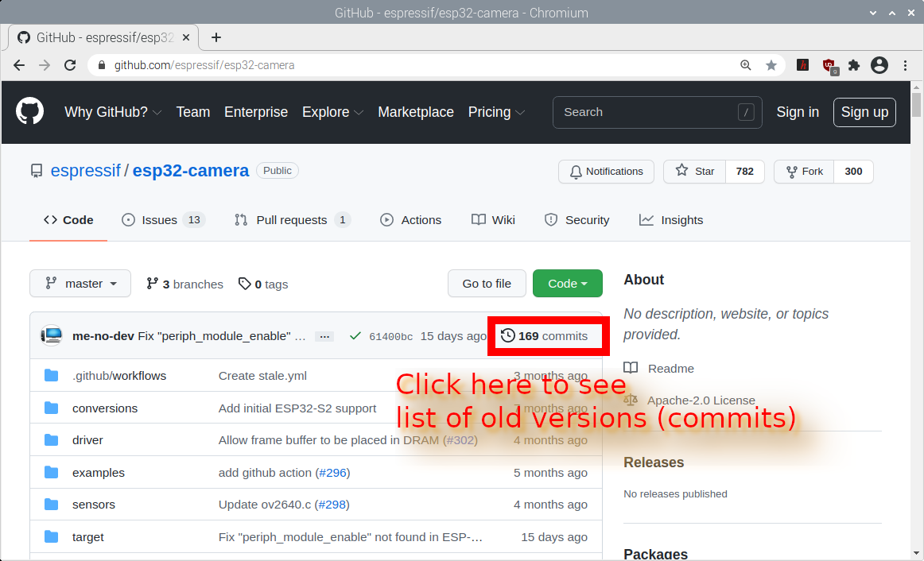This screenshot has height=561, width=924.
Task: Click me-no-dev avatar thumbnail
Action: pyautogui.click(x=51, y=335)
